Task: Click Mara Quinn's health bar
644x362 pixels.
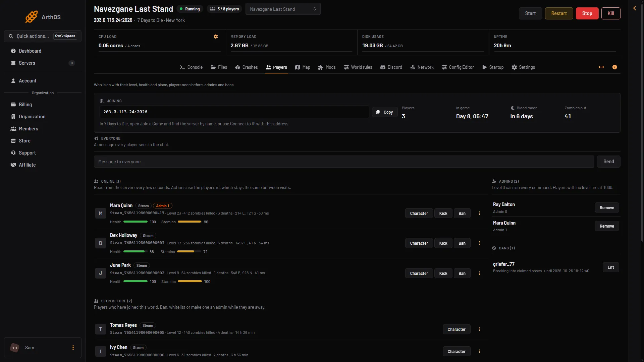Action: click(136, 222)
